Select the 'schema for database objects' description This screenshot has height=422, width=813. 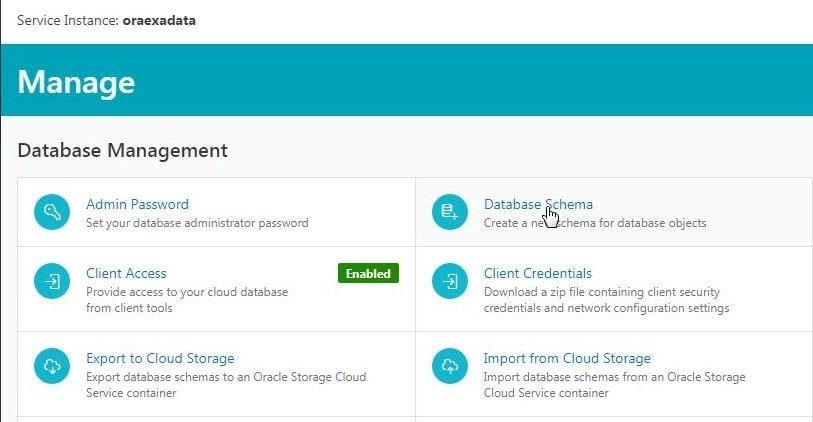tap(595, 223)
